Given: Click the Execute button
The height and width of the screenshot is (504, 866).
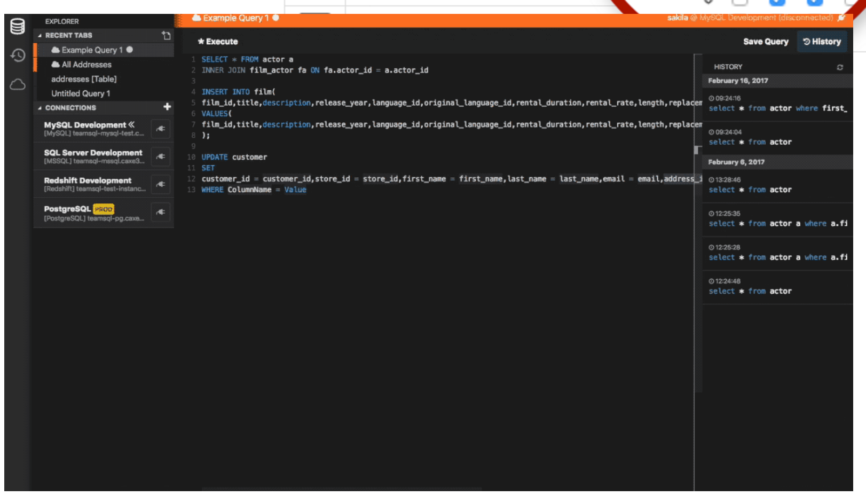Looking at the screenshot, I should click(218, 41).
